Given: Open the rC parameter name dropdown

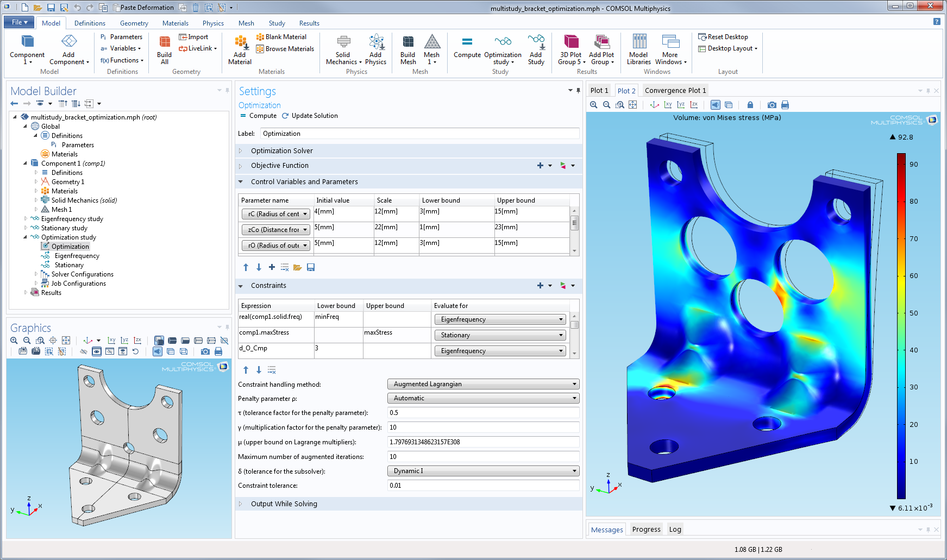Looking at the screenshot, I should (x=276, y=214).
